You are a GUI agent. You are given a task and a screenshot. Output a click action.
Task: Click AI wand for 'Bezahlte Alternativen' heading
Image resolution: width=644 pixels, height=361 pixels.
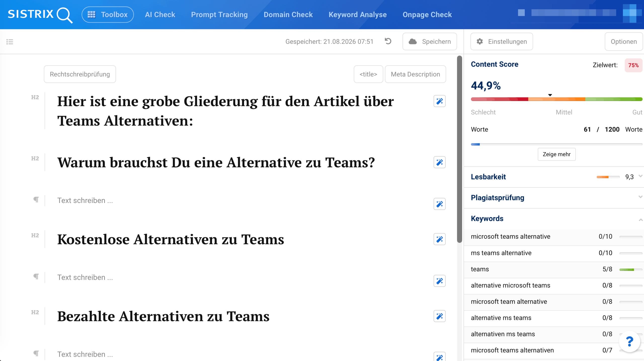coord(439,316)
